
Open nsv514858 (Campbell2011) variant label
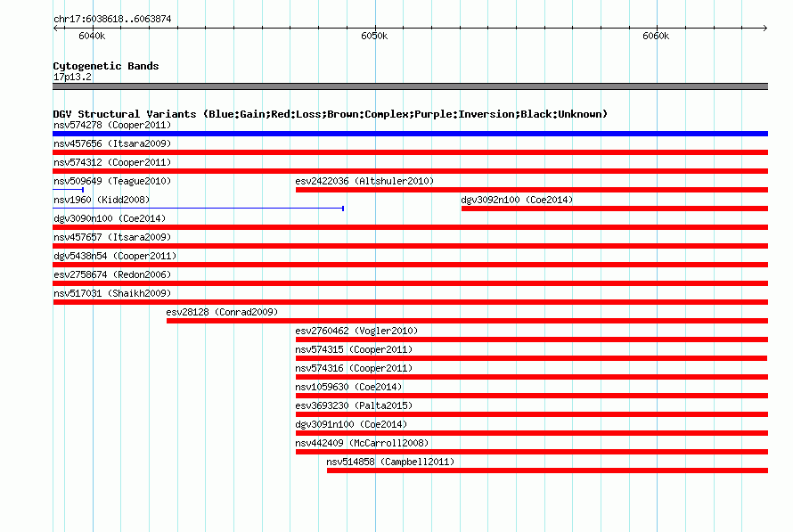pyautogui.click(x=390, y=462)
